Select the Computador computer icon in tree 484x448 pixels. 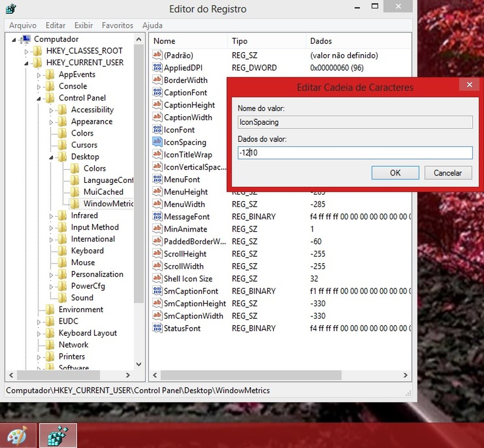pos(26,39)
